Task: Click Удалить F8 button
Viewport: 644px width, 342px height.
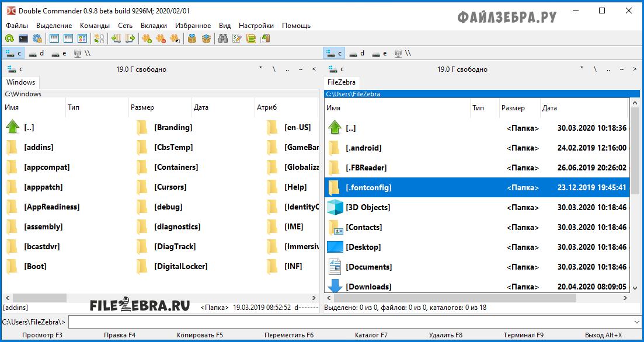Action: click(x=445, y=335)
